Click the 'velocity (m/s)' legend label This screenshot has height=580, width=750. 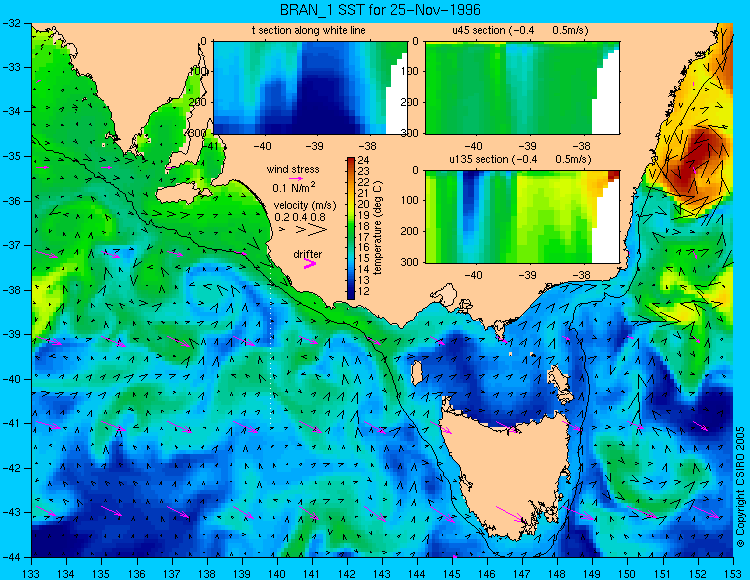coord(305,205)
